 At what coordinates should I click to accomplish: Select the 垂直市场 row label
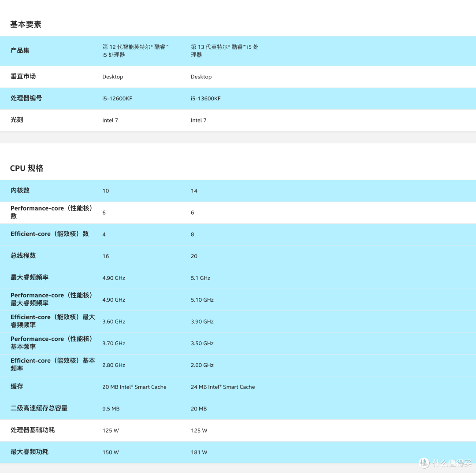point(23,77)
